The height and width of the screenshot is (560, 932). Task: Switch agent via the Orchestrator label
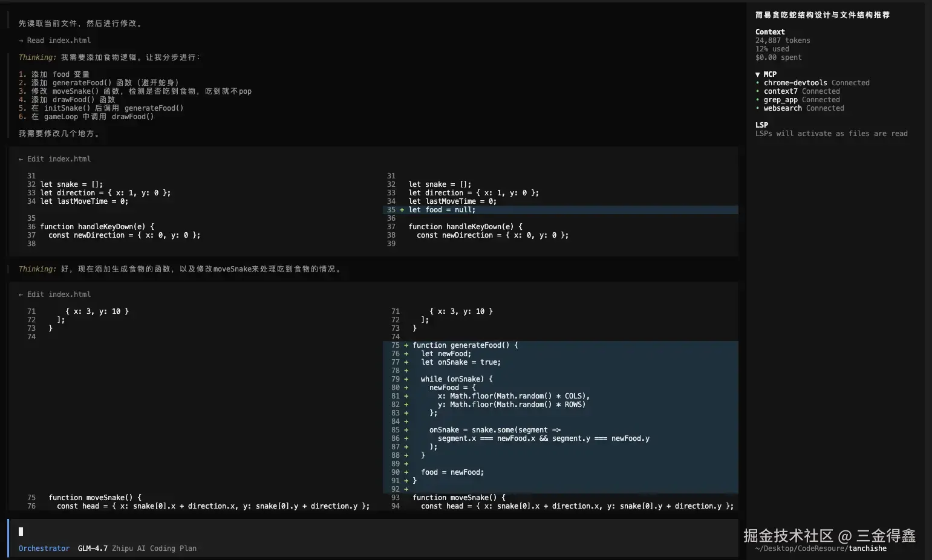(44, 549)
